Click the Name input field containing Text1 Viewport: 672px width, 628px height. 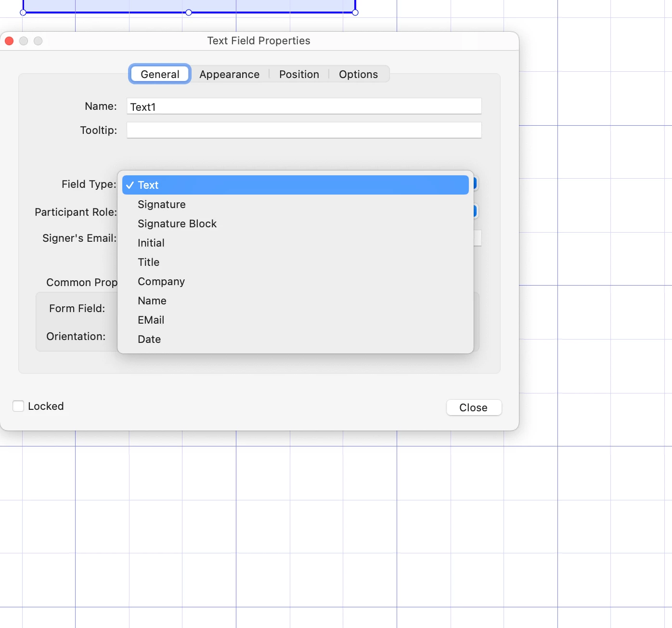pos(304,106)
